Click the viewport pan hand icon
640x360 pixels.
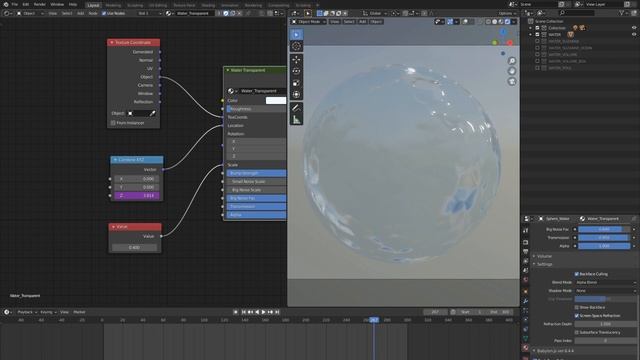512,71
